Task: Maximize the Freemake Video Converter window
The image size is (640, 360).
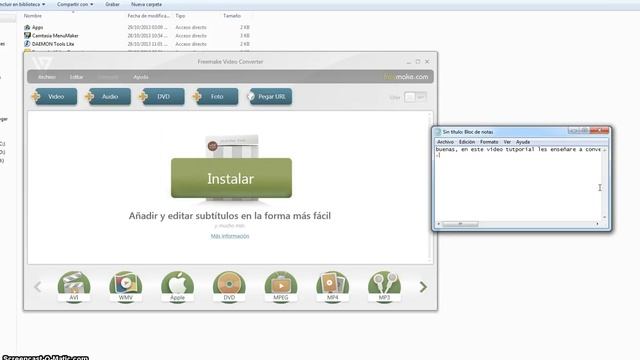Action: pos(418,62)
